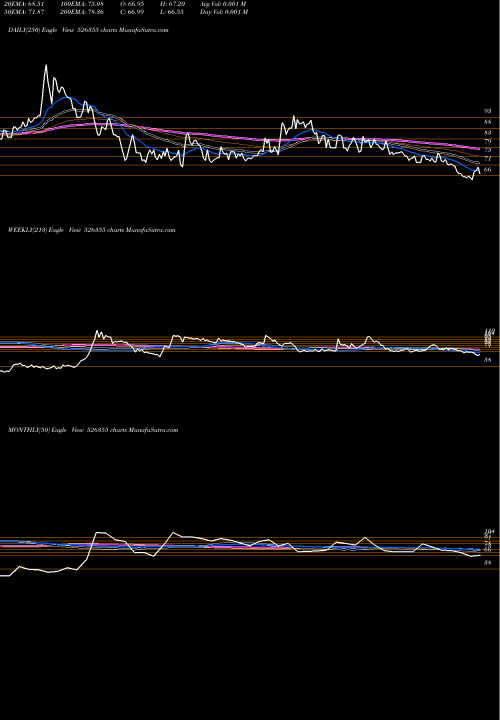This screenshot has height=720, width=500.
Task: Select the Avg Vol: 0.001 M text
Action: tap(223, 4)
